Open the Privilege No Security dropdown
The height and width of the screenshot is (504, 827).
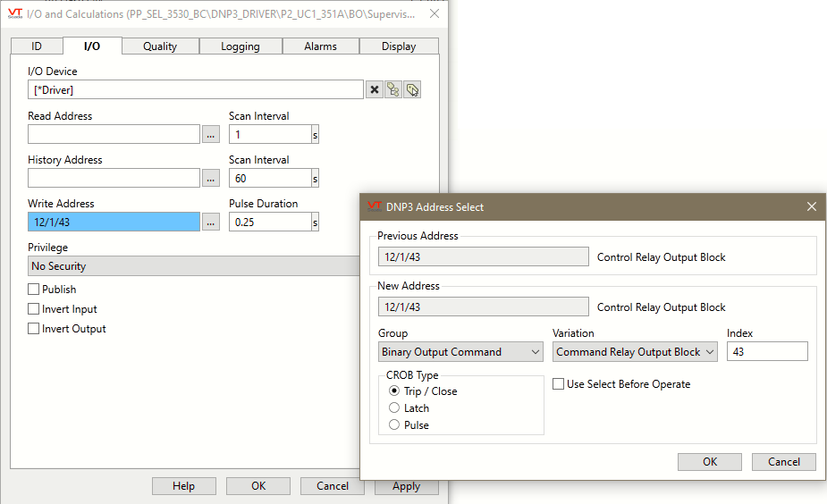click(x=193, y=266)
